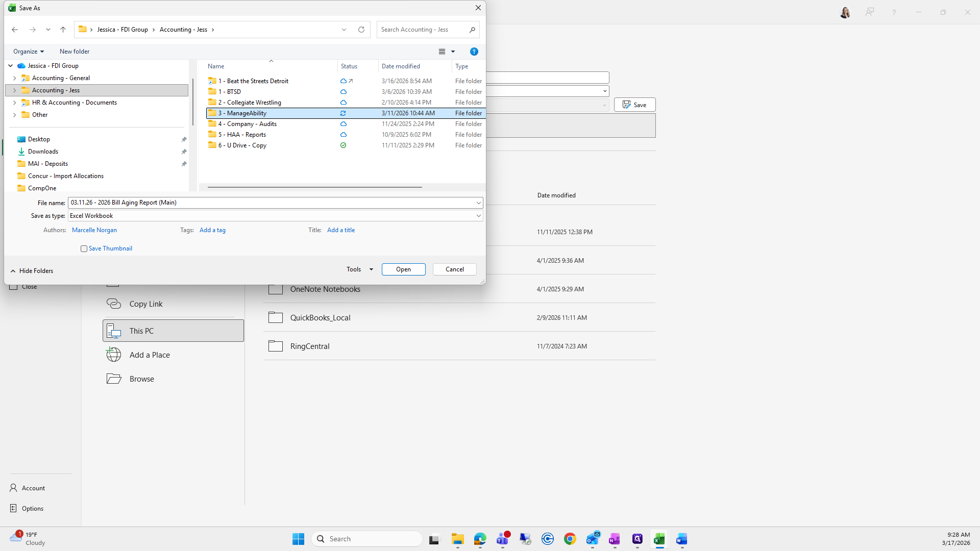Click the search magnifier in Search Accounting
Viewport: 980px width, 551px height.
coord(472,30)
